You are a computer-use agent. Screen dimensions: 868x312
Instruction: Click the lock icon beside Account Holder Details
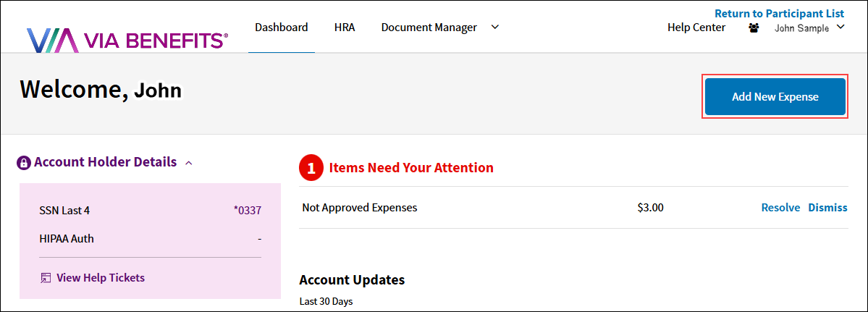[x=24, y=163]
